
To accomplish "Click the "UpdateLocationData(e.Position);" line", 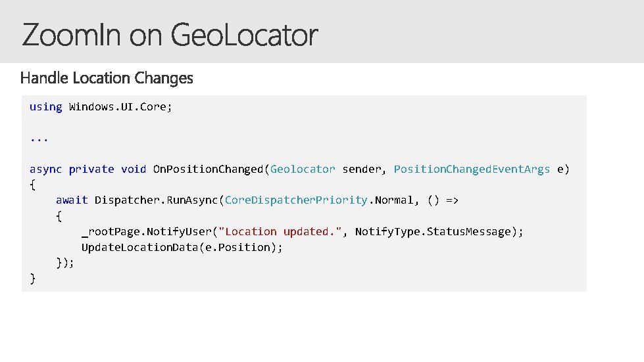I will click(182, 247).
